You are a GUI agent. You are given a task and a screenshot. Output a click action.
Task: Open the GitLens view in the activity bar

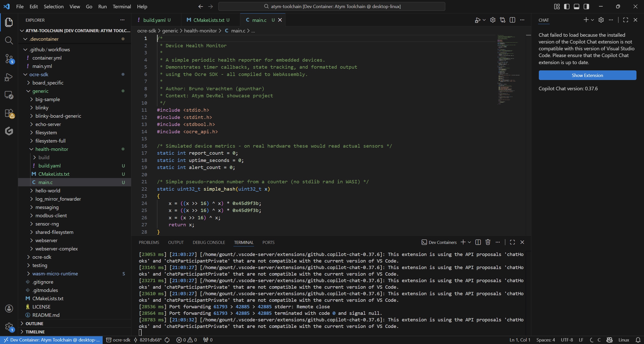(9, 131)
